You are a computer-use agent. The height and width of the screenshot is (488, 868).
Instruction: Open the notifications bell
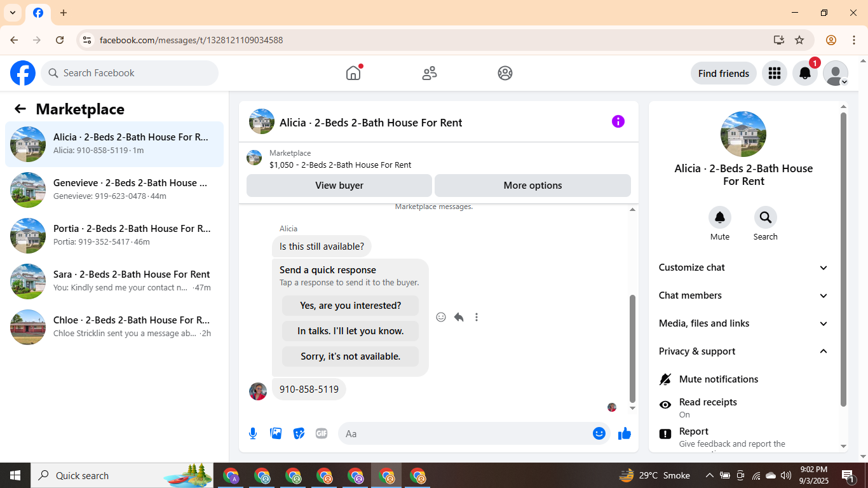pos(805,73)
